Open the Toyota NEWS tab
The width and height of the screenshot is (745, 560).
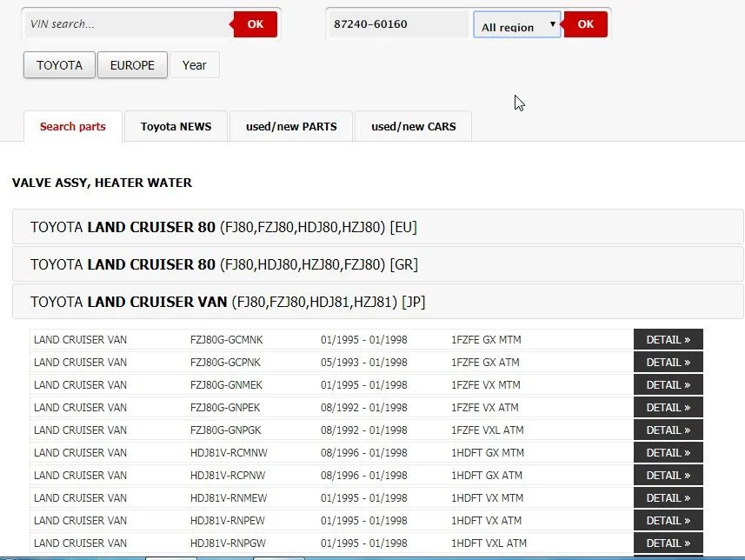tap(176, 126)
